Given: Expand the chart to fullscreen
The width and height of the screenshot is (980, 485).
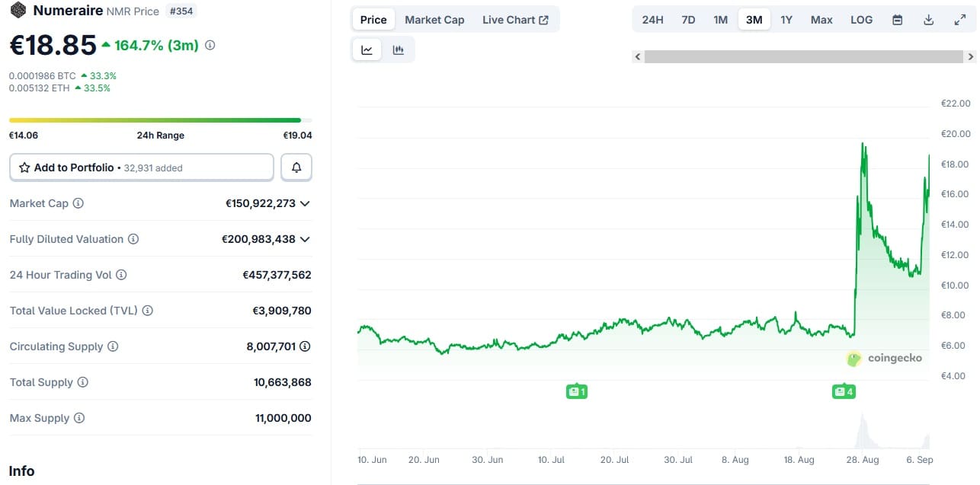Looking at the screenshot, I should tap(960, 20).
